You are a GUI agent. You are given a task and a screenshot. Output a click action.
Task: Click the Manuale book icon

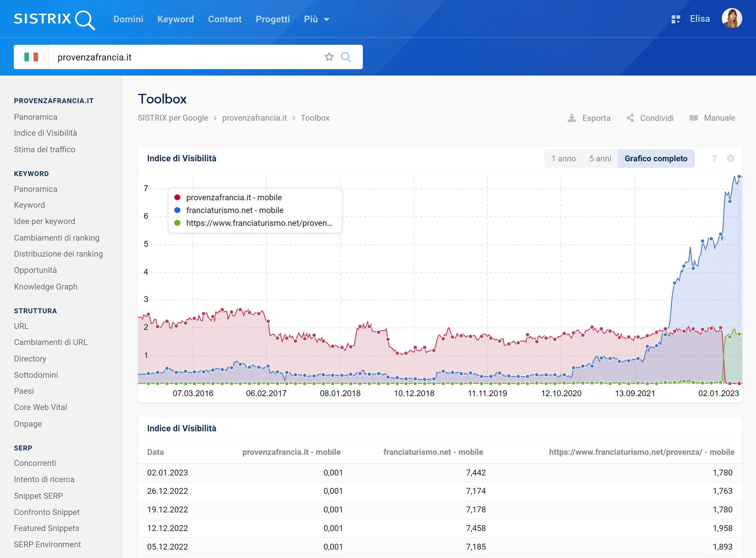click(x=693, y=118)
